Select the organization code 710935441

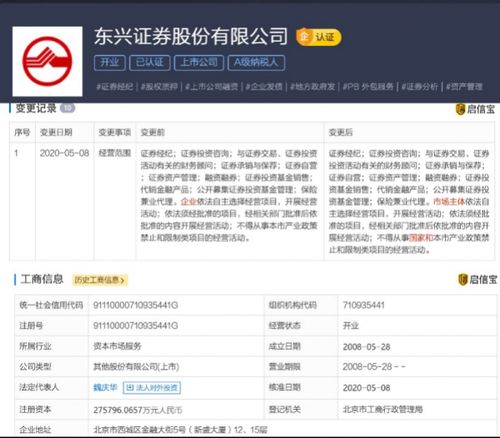(364, 305)
